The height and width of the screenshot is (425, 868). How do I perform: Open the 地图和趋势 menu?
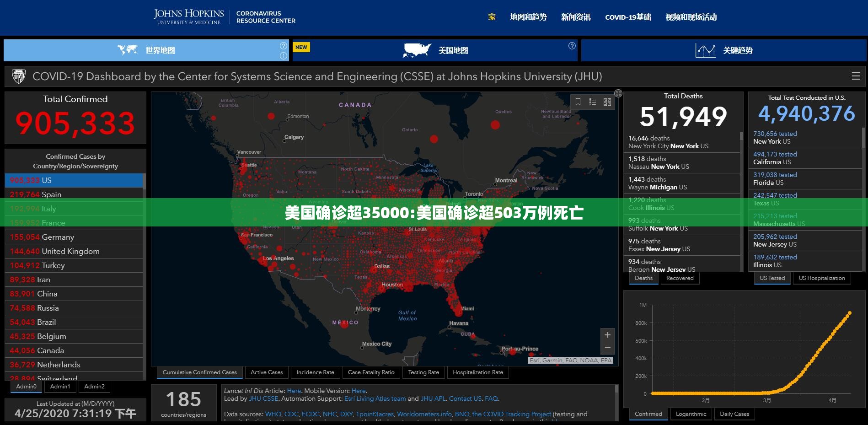pos(528,17)
